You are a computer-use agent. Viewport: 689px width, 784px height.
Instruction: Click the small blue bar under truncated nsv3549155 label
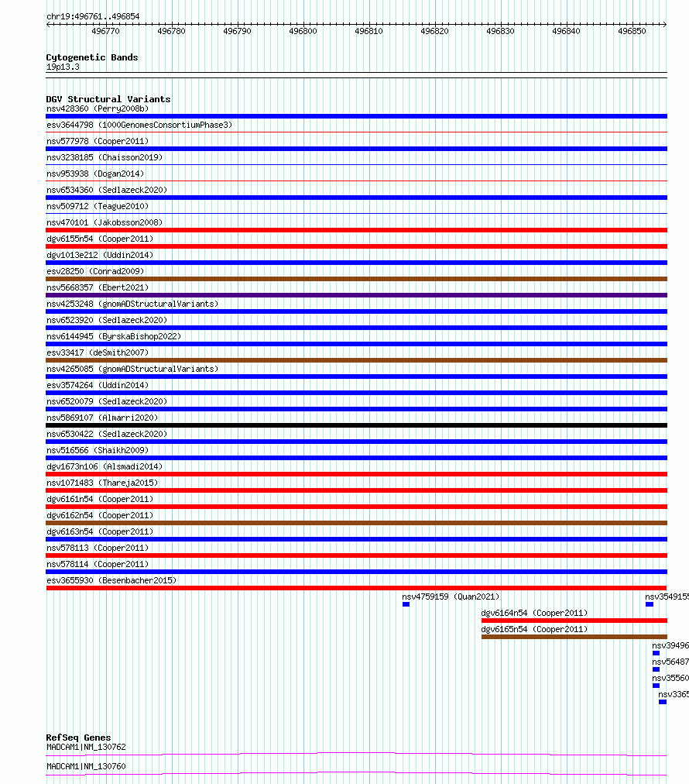tap(650, 604)
